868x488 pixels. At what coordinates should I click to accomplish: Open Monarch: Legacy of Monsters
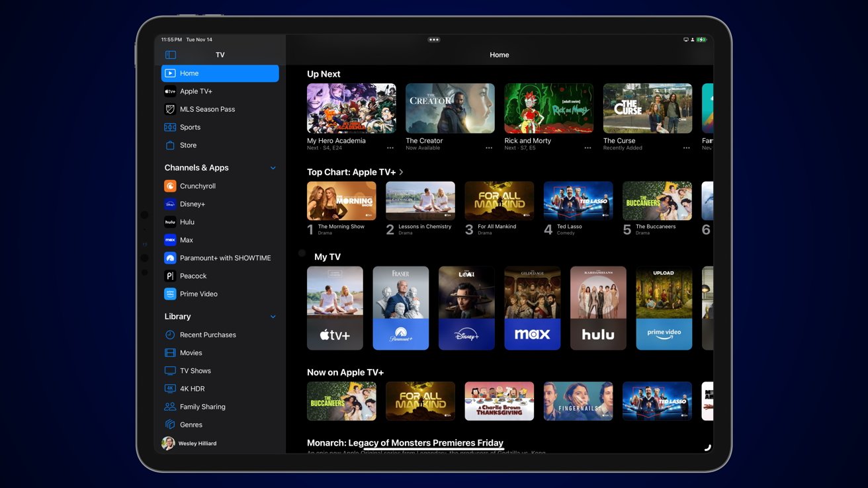coord(404,442)
